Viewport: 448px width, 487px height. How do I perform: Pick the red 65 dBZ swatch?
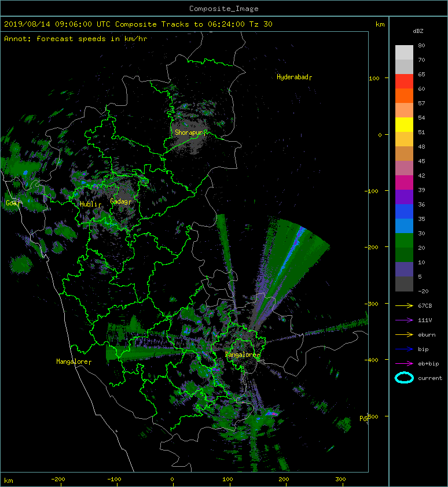404,81
